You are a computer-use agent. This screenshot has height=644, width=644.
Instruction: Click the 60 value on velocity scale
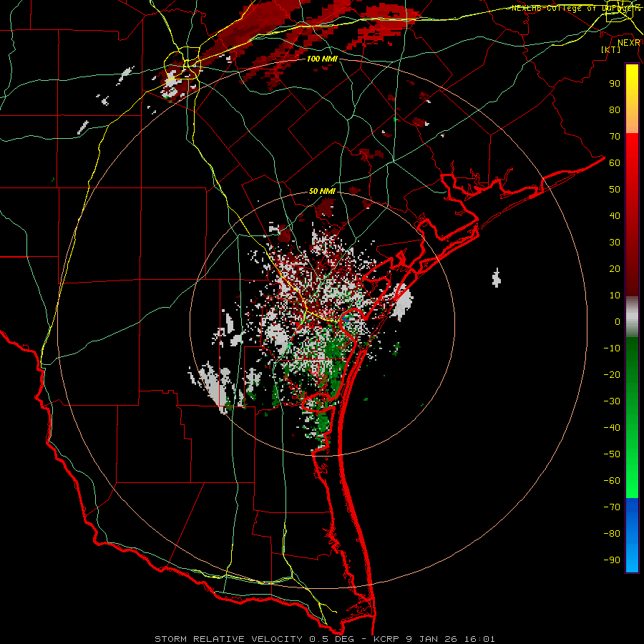pyautogui.click(x=615, y=163)
